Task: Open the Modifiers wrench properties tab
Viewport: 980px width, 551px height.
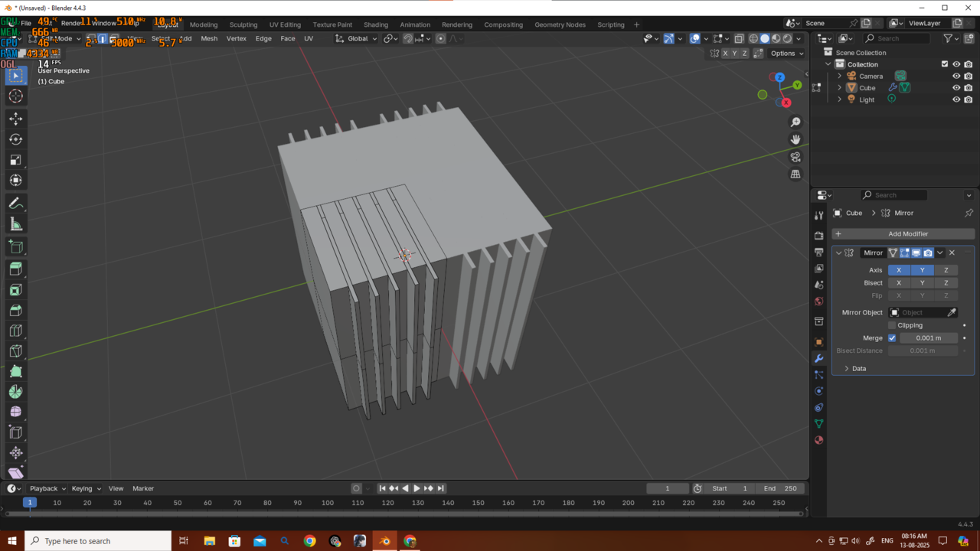Action: point(818,359)
